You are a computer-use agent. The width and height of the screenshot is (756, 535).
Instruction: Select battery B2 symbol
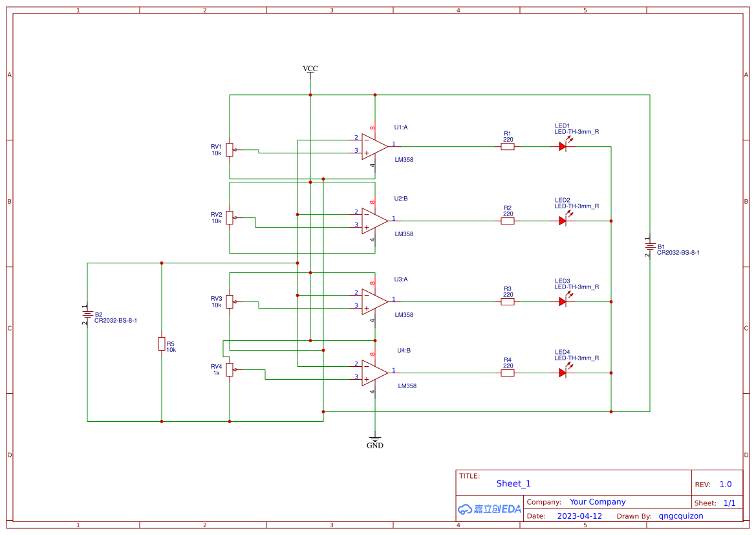87,314
